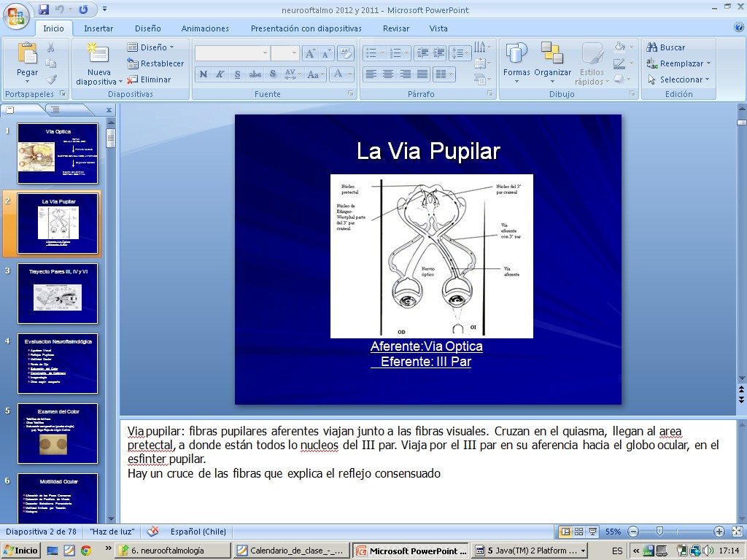Switch to the Animaciones tab

click(205, 28)
